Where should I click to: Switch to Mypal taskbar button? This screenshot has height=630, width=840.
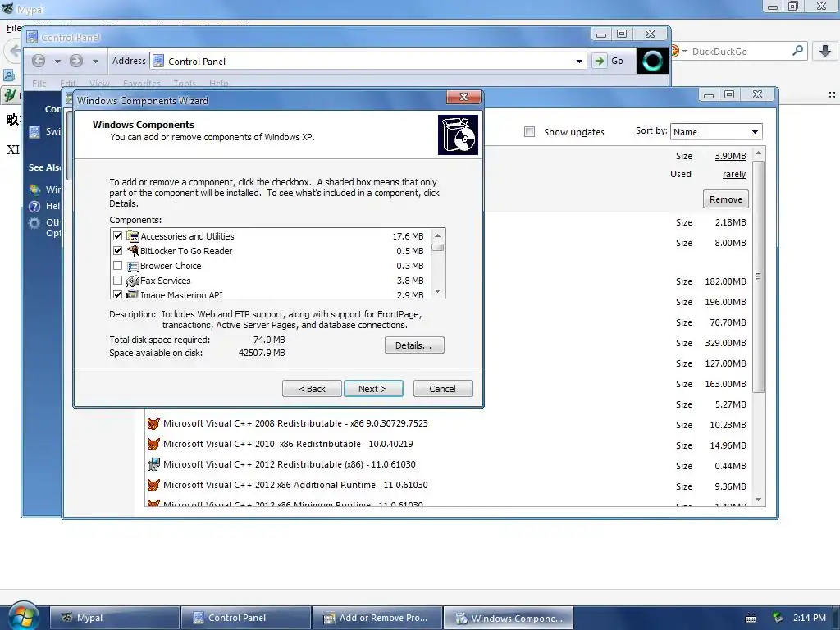pos(115,618)
